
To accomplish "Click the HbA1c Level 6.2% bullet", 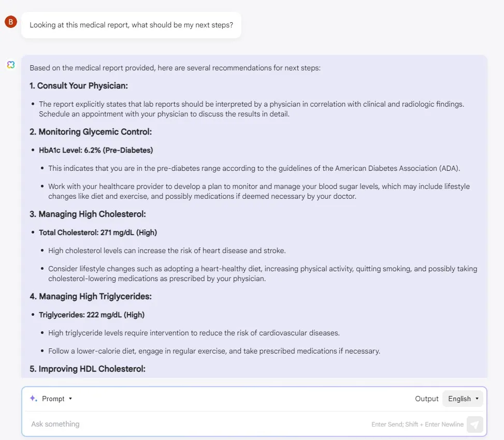I will 96,150.
